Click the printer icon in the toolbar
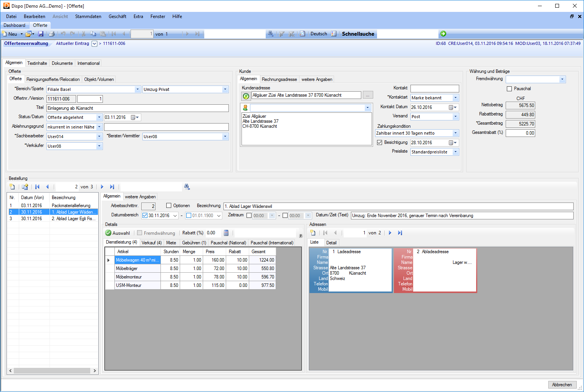 pos(51,34)
